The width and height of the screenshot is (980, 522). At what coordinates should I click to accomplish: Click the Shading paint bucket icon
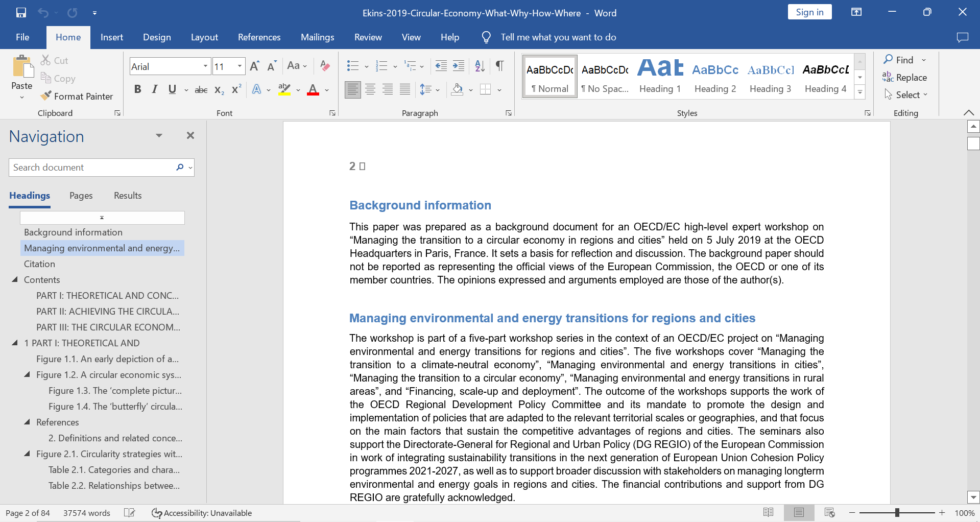(x=458, y=90)
